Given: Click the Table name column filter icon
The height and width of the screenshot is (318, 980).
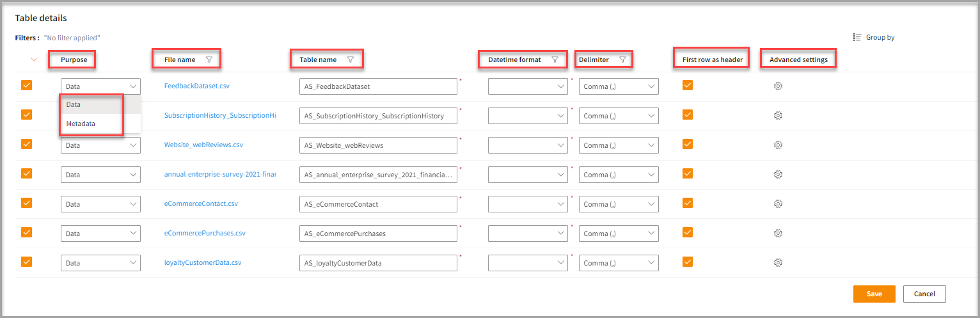Looking at the screenshot, I should click(350, 60).
